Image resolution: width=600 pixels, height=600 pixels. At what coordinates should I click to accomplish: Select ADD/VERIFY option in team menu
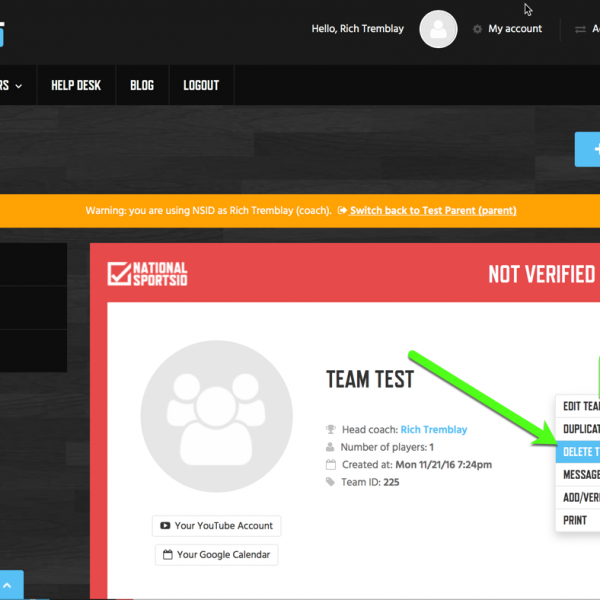[x=578, y=497]
